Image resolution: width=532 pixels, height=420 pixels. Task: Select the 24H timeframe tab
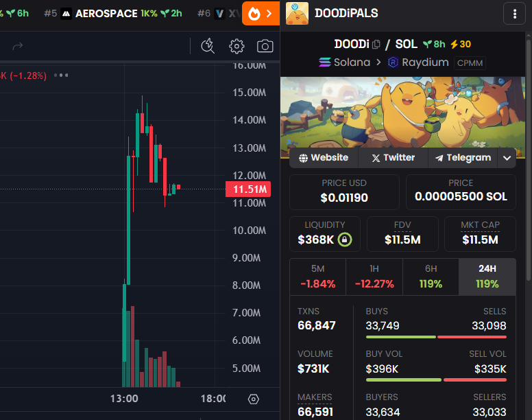tap(487, 277)
